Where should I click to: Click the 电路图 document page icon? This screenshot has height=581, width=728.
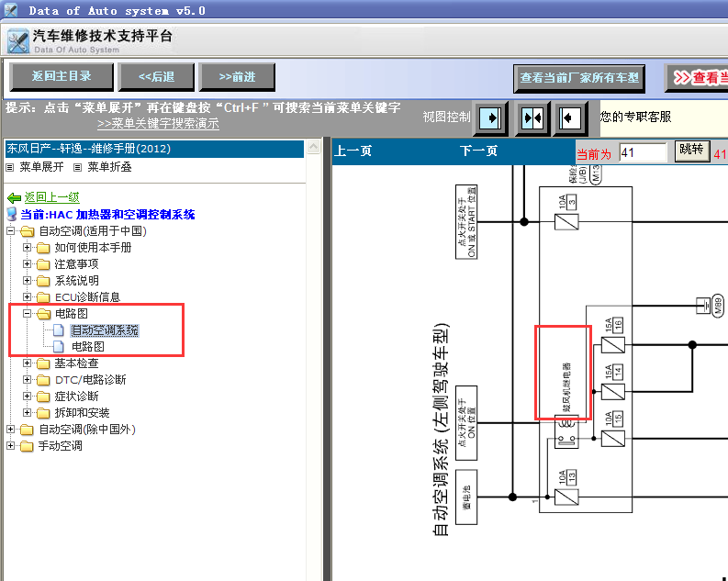(x=58, y=346)
